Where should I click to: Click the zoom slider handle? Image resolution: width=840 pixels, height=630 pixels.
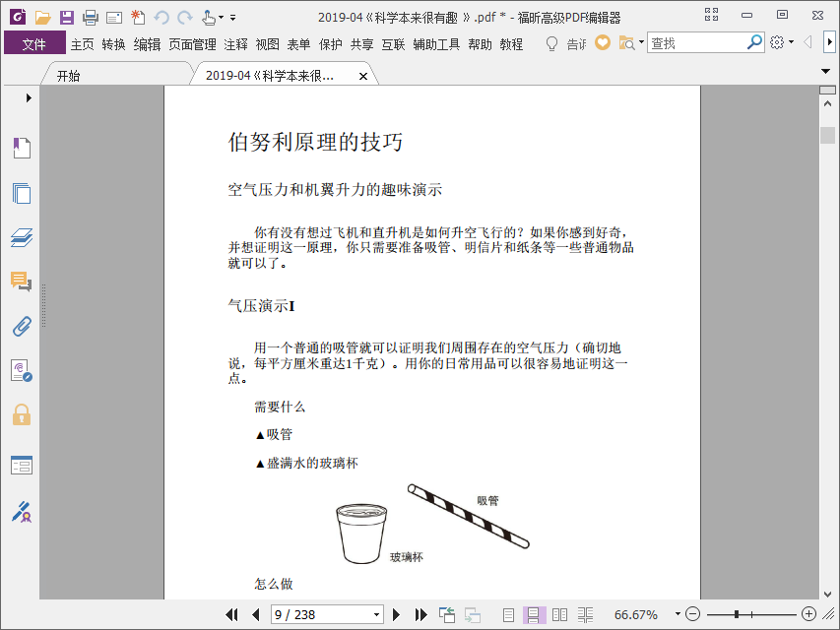click(x=738, y=614)
